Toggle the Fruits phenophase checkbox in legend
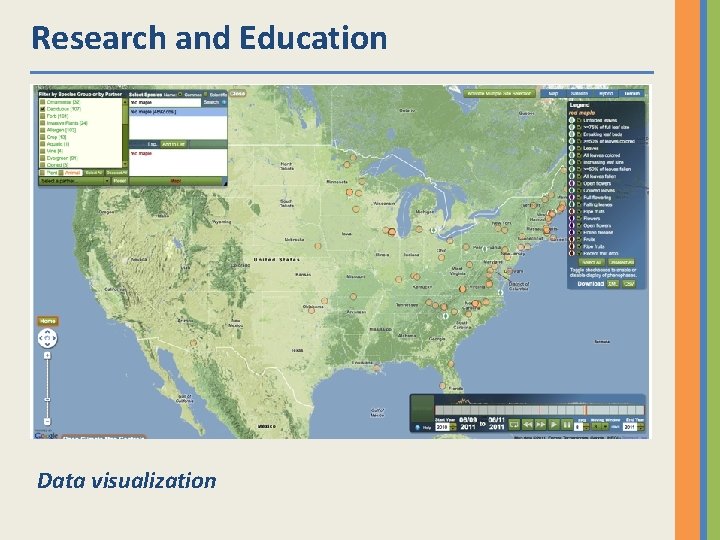The width and height of the screenshot is (720, 540). pyautogui.click(x=579, y=239)
